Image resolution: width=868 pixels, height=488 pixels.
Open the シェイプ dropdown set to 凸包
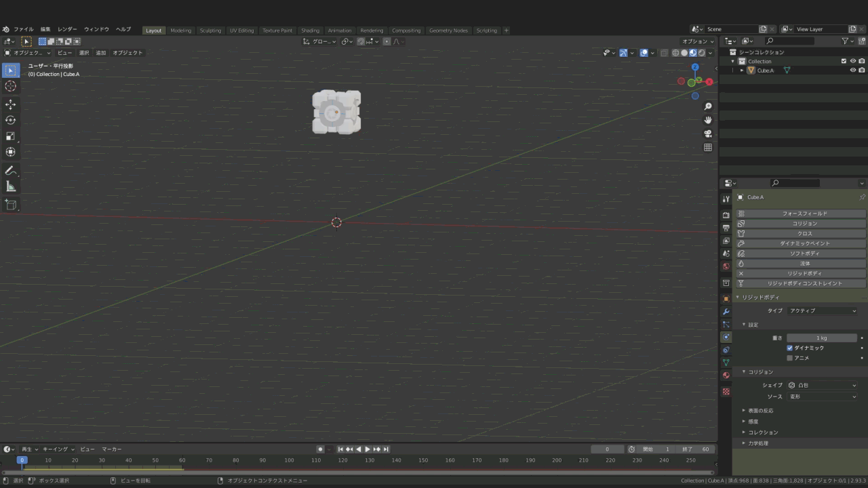click(x=823, y=385)
